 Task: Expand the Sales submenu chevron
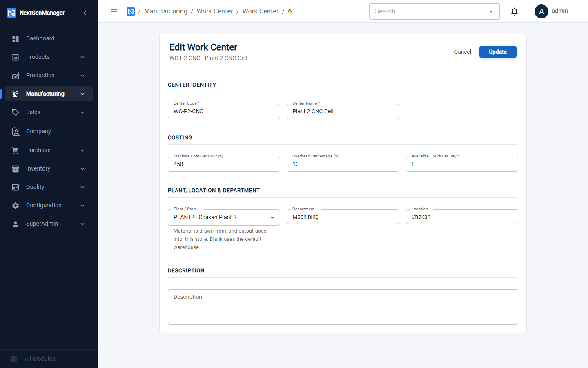[x=82, y=112]
